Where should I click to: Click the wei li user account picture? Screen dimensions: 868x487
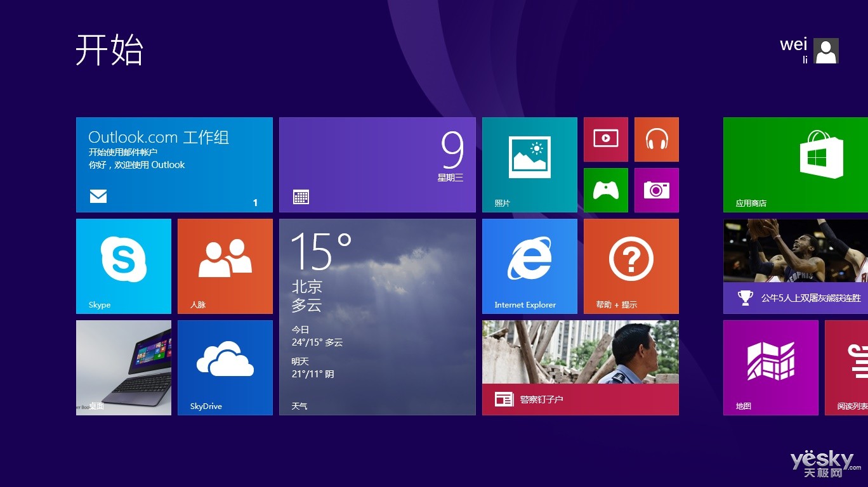click(x=826, y=51)
